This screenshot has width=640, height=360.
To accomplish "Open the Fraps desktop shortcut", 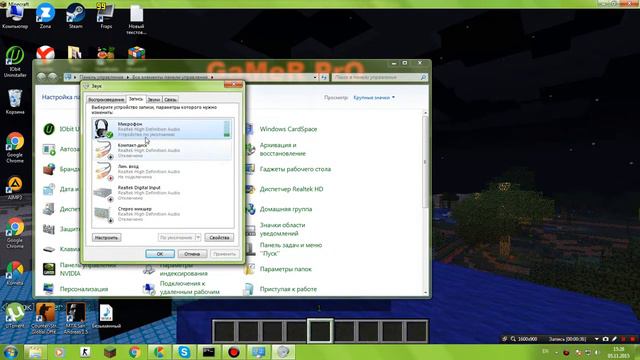I will [106, 16].
